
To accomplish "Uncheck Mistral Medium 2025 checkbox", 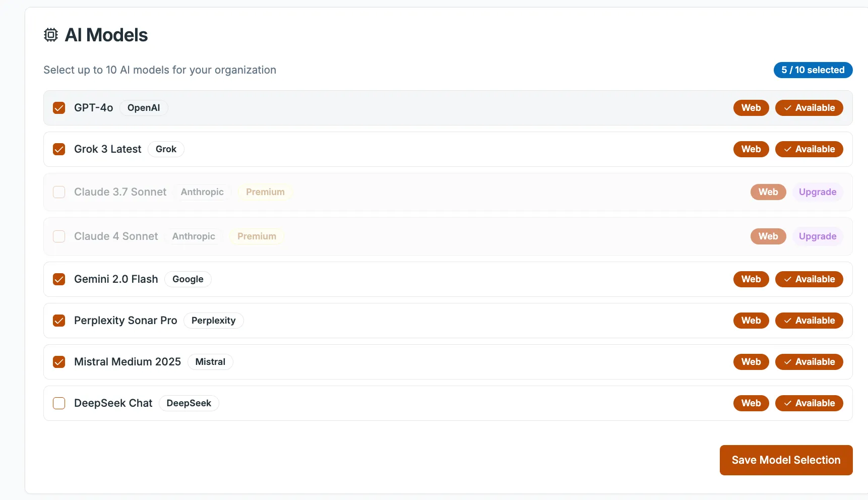I will point(59,362).
